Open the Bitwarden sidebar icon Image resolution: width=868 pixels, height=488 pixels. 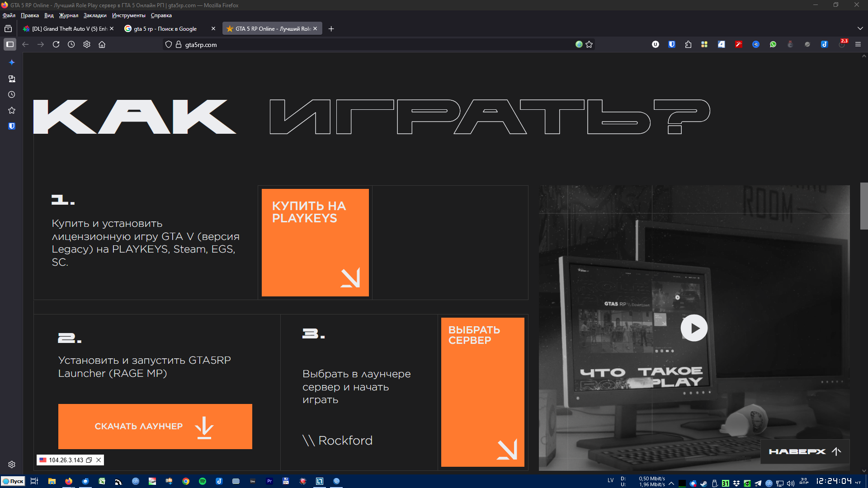12,126
